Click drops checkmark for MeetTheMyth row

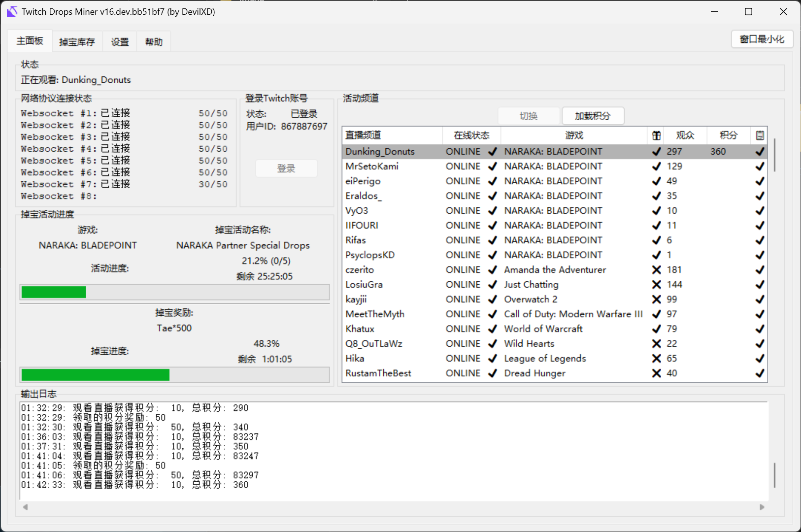(656, 314)
